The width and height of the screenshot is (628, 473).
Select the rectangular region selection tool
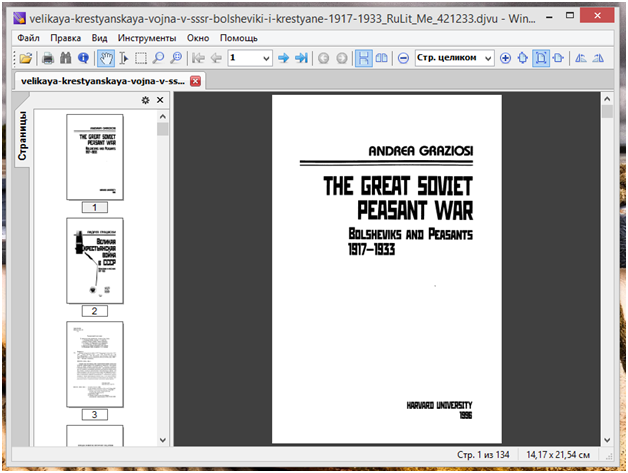(141, 58)
